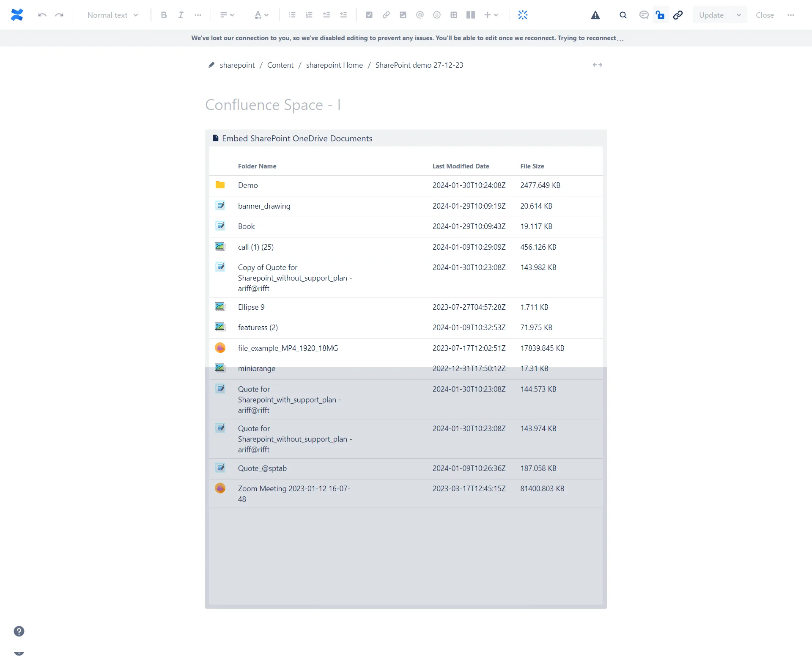This screenshot has height=672, width=812.
Task: Click the yellow Demo folder icon
Action: (x=220, y=185)
